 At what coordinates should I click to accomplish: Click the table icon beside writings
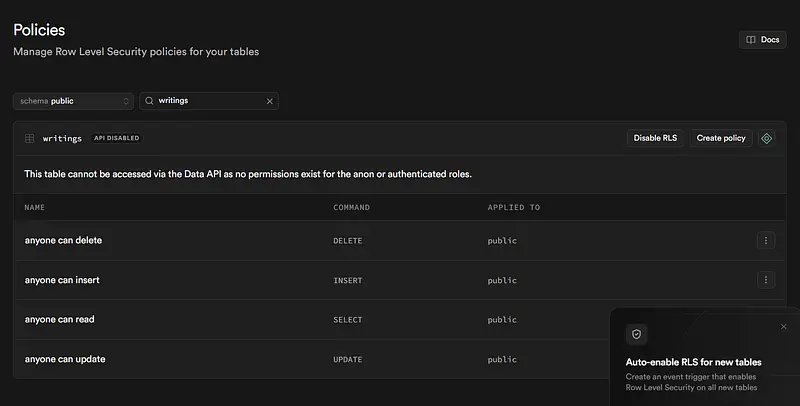(x=30, y=138)
